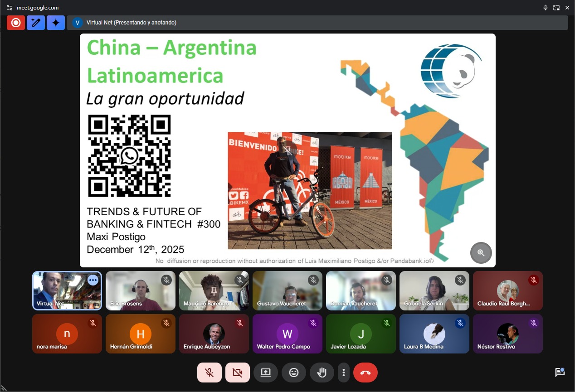Select Walter Pedro Campo's participant tile
575x392 pixels.
pyautogui.click(x=287, y=334)
